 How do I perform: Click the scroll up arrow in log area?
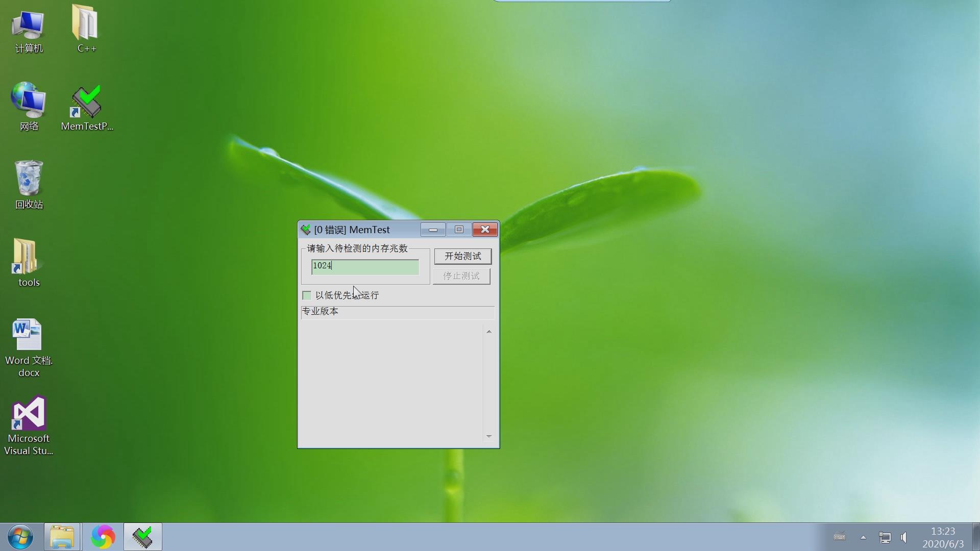tap(489, 332)
